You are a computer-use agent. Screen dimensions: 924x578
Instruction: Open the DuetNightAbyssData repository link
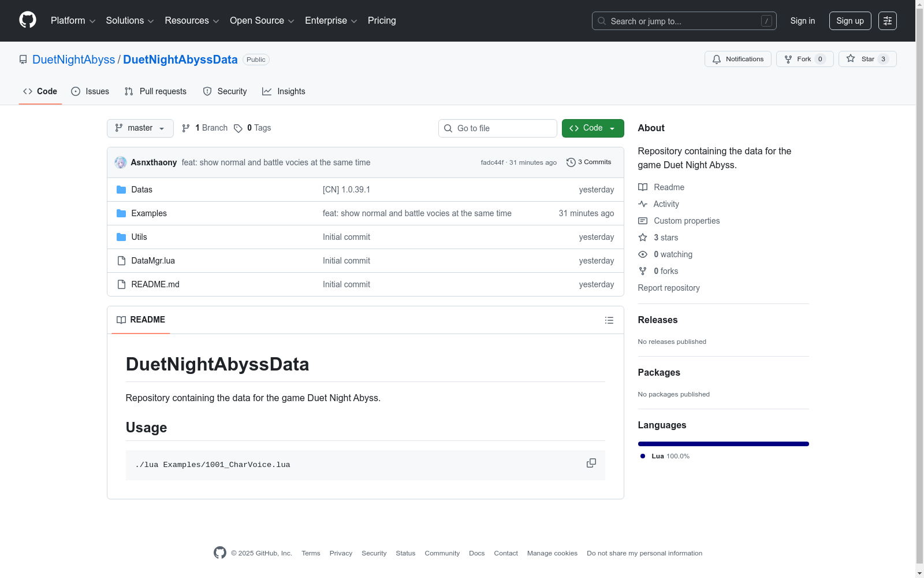click(180, 60)
